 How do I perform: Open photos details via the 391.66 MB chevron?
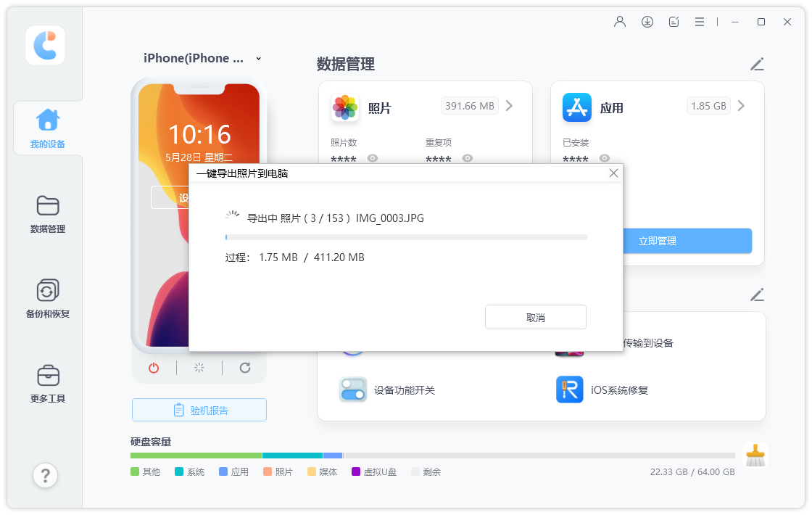[x=508, y=105]
